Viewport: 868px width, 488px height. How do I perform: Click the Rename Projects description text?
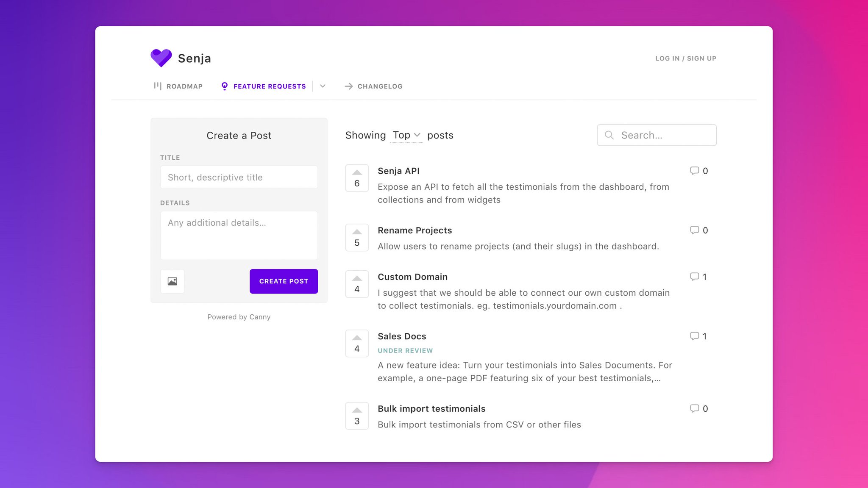coord(518,246)
